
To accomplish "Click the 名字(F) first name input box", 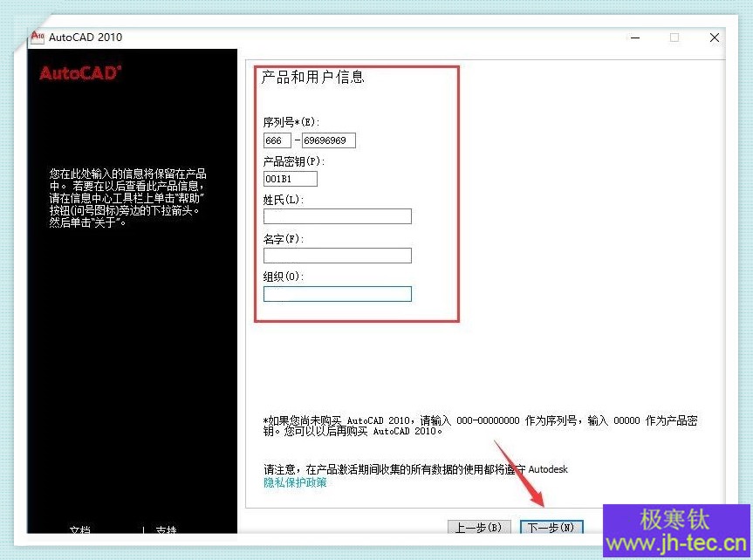I will (x=337, y=256).
